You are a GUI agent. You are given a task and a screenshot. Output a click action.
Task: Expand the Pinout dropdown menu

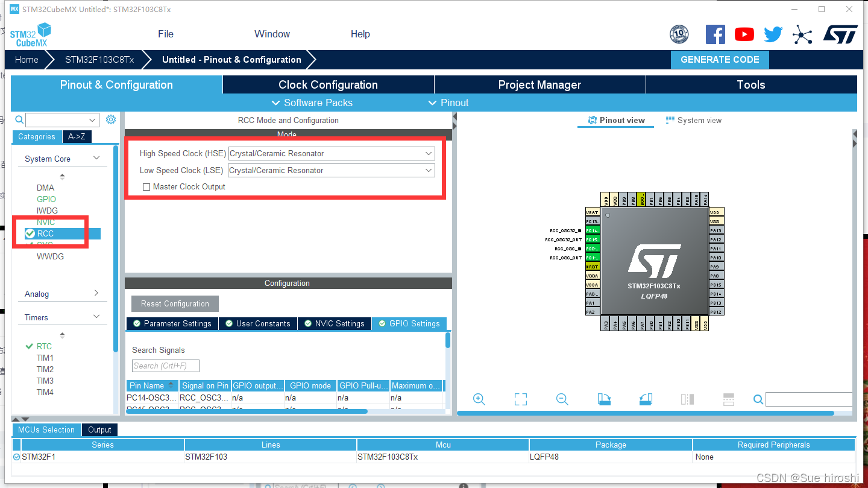click(448, 103)
